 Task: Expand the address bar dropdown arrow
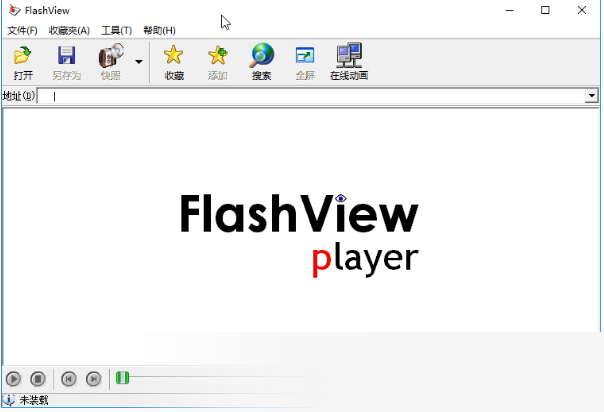pos(591,96)
